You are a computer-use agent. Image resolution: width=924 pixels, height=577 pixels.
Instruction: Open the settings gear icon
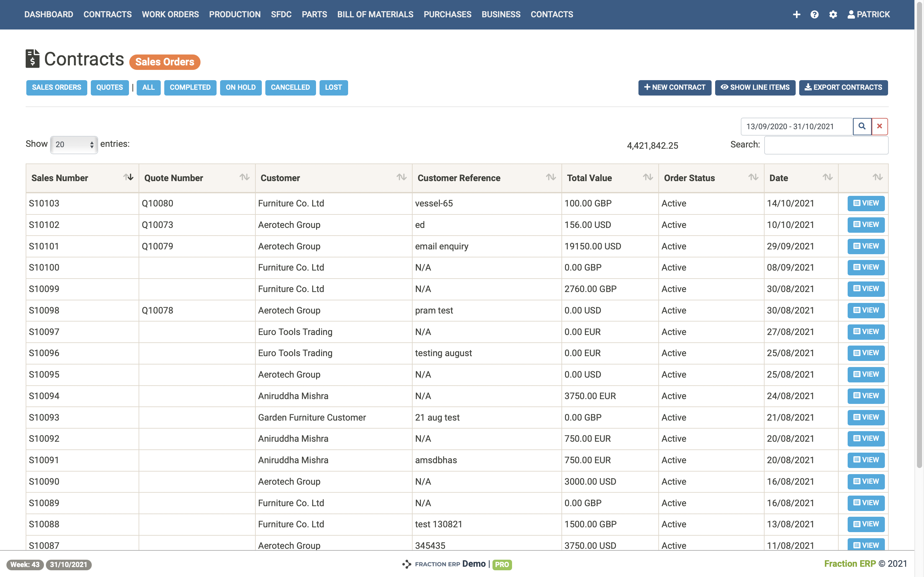coord(833,14)
